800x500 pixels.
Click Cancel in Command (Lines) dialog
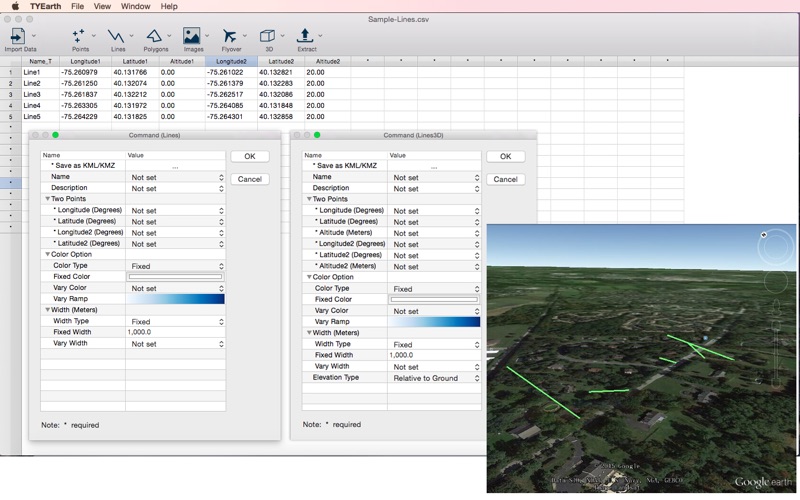[250, 179]
